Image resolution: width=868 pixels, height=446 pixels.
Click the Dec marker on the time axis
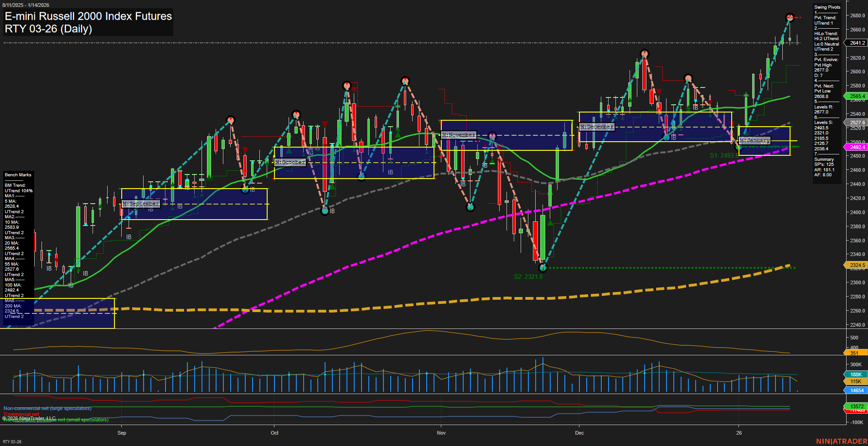tap(579, 433)
